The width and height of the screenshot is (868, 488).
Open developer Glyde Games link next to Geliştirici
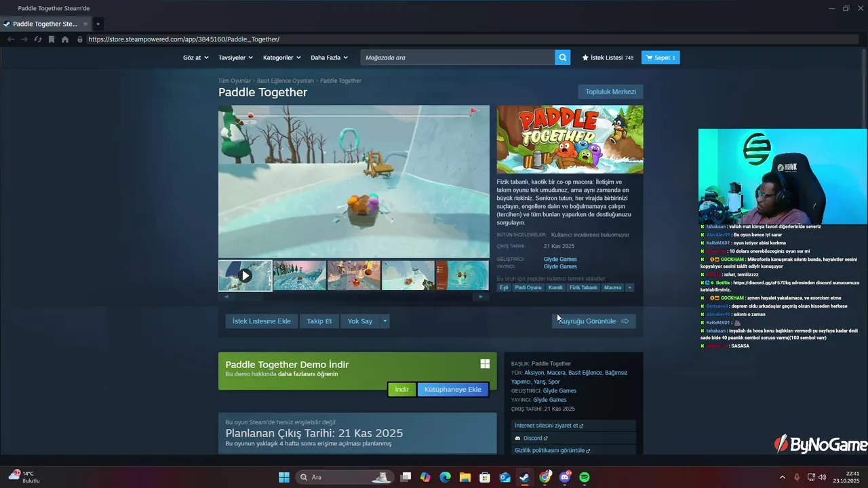560,259
